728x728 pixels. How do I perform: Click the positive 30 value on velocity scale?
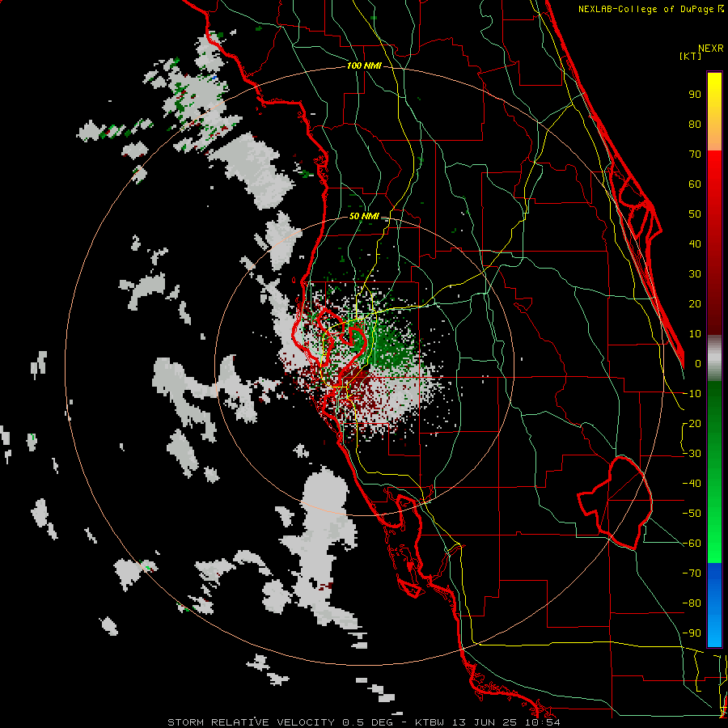click(x=695, y=274)
